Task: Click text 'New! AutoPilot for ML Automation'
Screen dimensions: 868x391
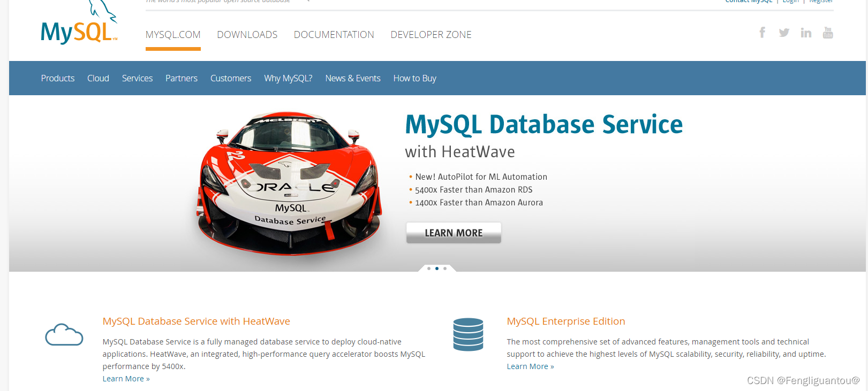Action: pos(481,177)
